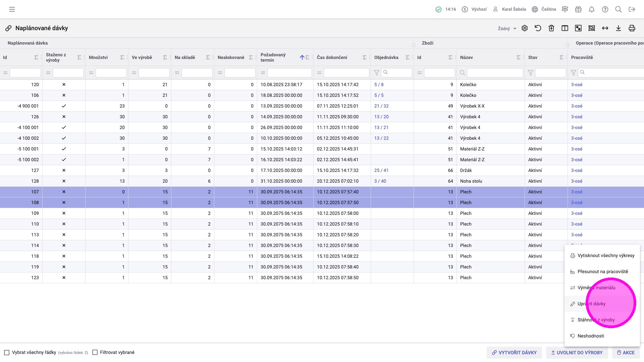Click the fit column width arrows icon
The image size is (644, 362).
[x=605, y=28]
